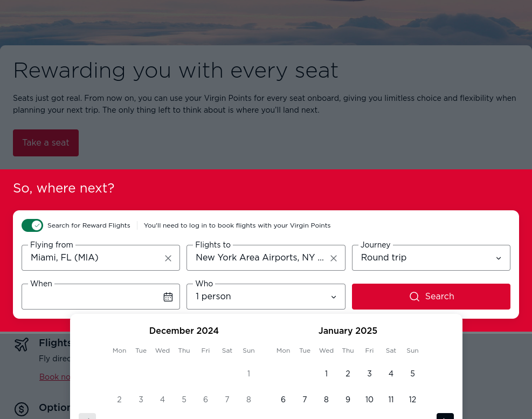Edit the Flying from Miami input
The height and width of the screenshot is (419, 532).
pyautogui.click(x=95, y=258)
